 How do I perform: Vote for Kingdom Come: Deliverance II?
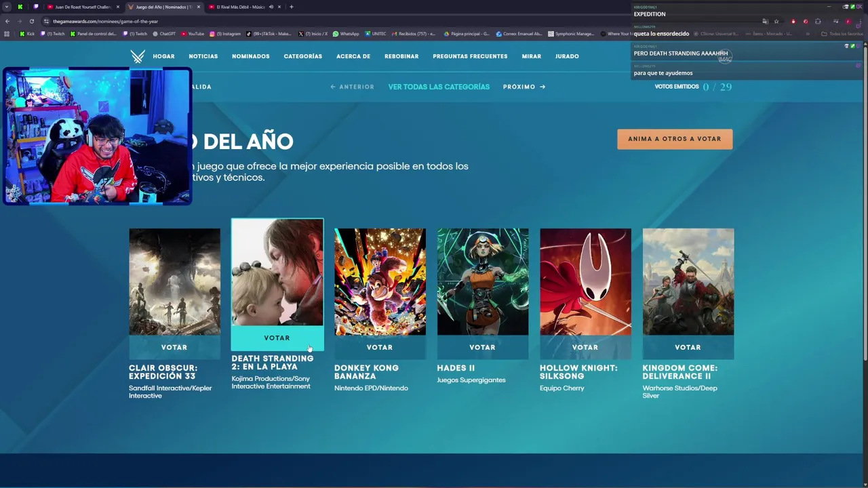pyautogui.click(x=688, y=347)
